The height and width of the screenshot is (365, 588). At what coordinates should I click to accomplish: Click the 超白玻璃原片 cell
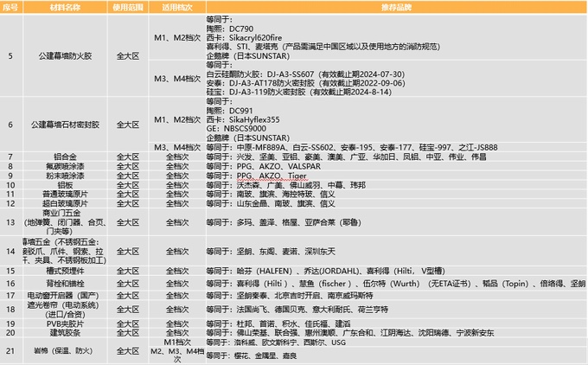point(64,202)
